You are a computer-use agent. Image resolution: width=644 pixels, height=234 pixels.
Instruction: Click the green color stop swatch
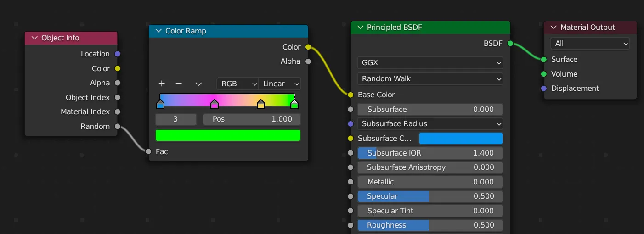(228, 135)
